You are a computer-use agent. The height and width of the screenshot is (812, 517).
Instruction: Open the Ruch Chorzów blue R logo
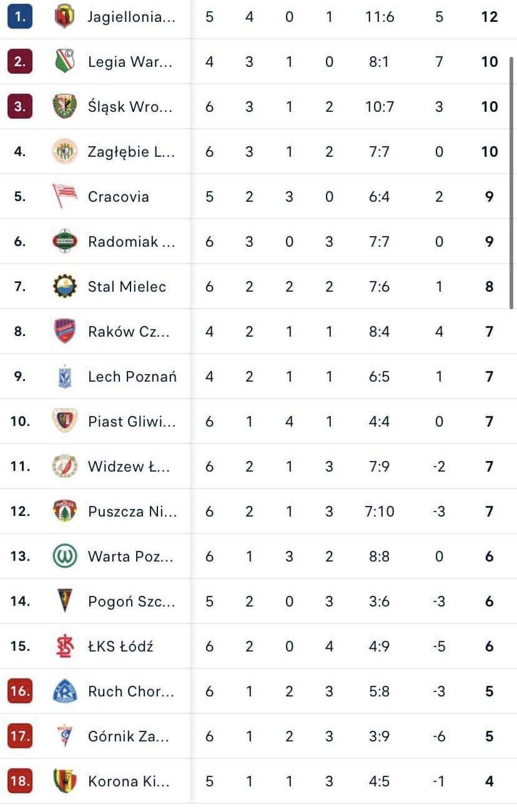[x=64, y=691]
